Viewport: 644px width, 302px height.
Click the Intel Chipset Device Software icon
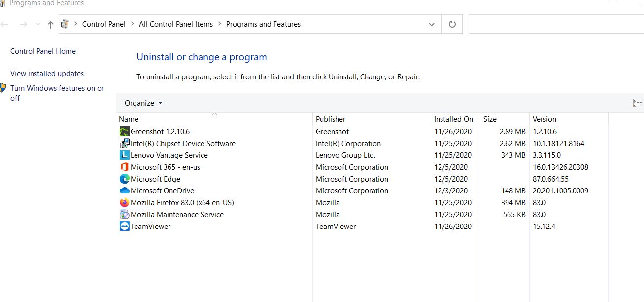pyautogui.click(x=124, y=144)
